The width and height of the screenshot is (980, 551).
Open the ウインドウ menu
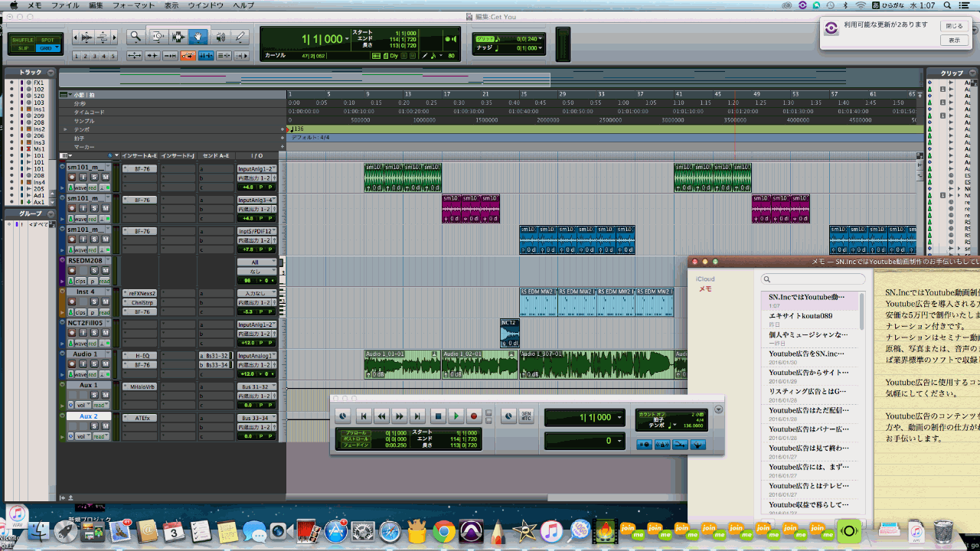tap(206, 5)
